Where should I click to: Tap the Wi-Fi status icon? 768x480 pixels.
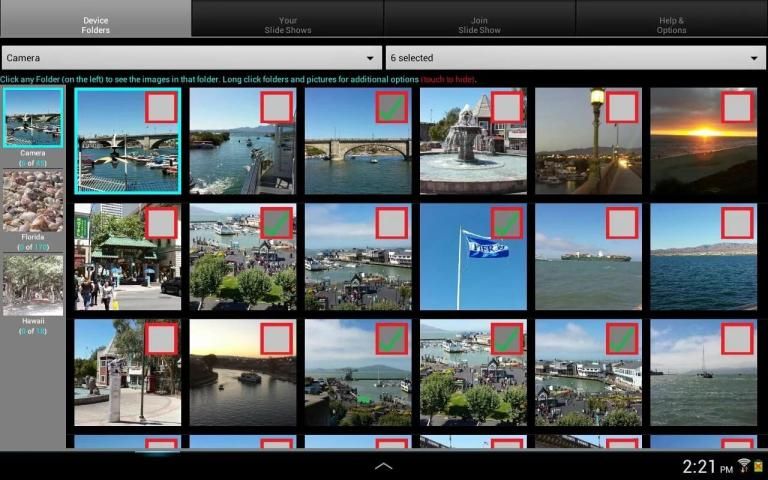pos(743,465)
